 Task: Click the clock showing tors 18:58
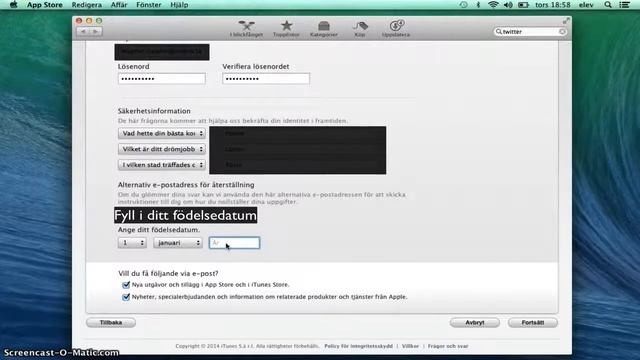coord(553,5)
